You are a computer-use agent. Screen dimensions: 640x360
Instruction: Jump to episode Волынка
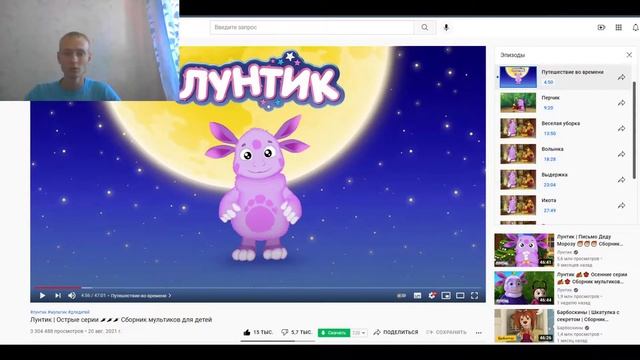pos(563,154)
